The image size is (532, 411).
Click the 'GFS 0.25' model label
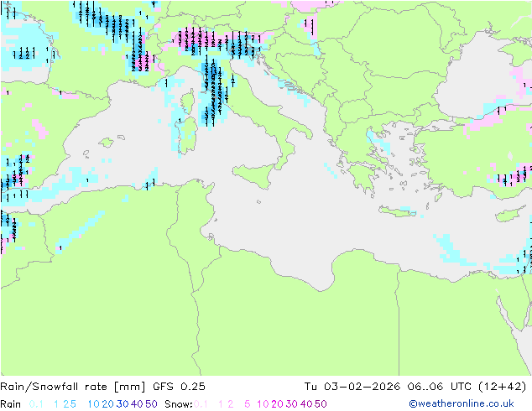pyautogui.click(x=179, y=387)
